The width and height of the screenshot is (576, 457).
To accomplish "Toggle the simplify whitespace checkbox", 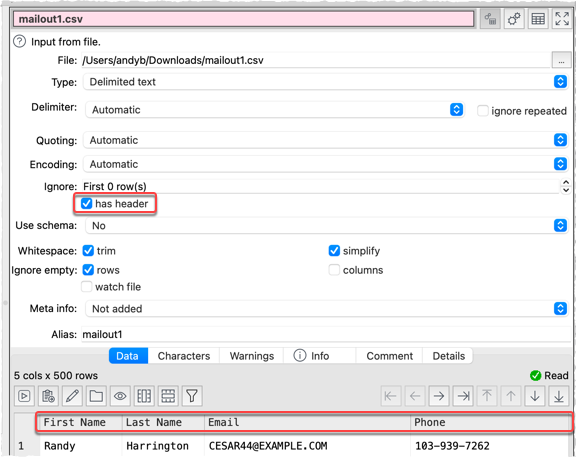I will (x=334, y=251).
